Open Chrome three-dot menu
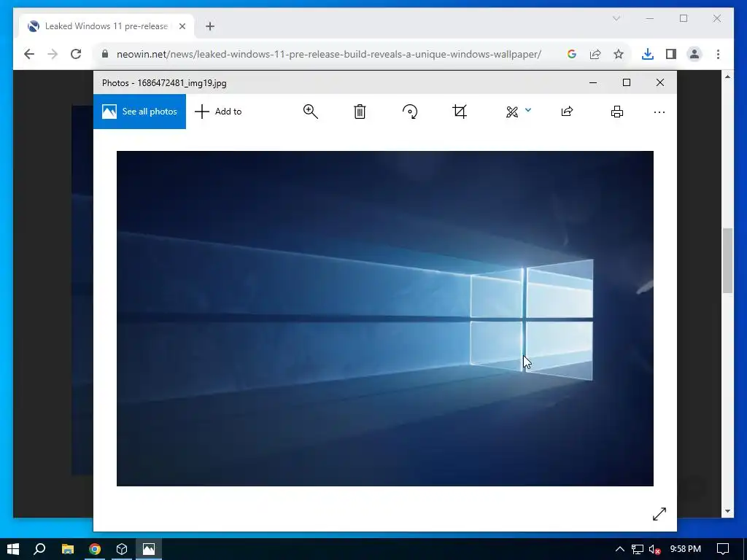The image size is (747, 560). click(x=718, y=54)
